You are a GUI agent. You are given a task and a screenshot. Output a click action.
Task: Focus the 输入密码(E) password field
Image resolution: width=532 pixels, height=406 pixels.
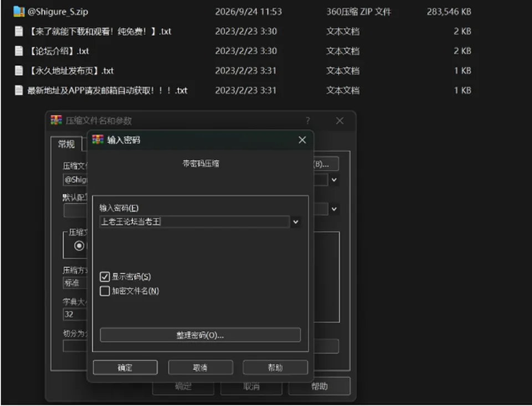(195, 222)
